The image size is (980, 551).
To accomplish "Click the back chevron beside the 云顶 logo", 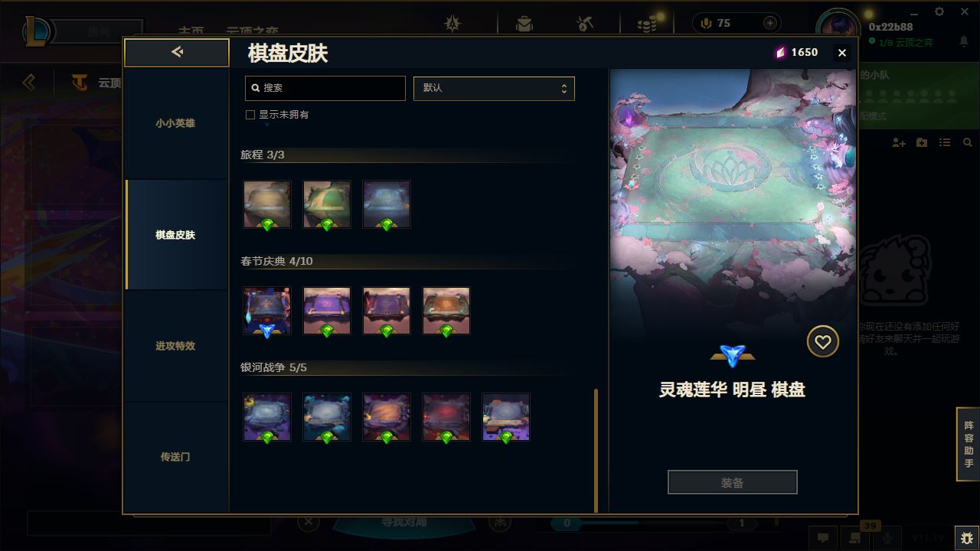I will tap(29, 82).
